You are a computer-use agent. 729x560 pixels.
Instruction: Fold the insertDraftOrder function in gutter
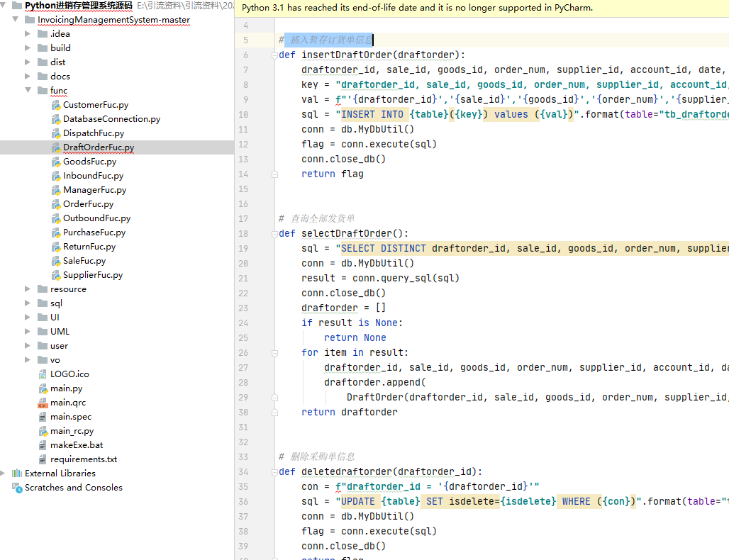pos(274,55)
